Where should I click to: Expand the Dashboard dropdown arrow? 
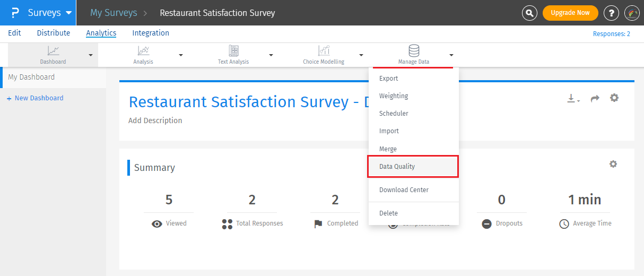tap(91, 55)
